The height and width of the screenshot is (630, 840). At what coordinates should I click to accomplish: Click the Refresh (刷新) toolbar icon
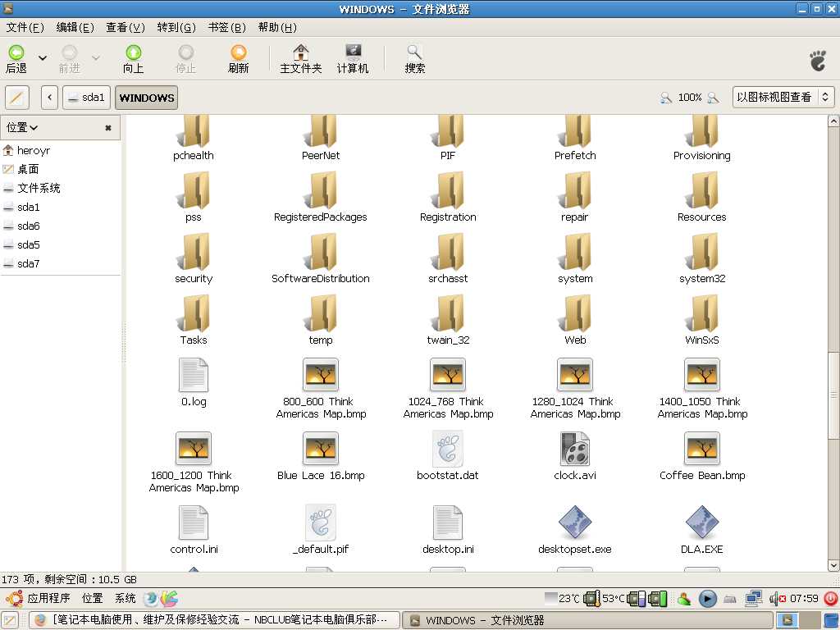(239, 53)
